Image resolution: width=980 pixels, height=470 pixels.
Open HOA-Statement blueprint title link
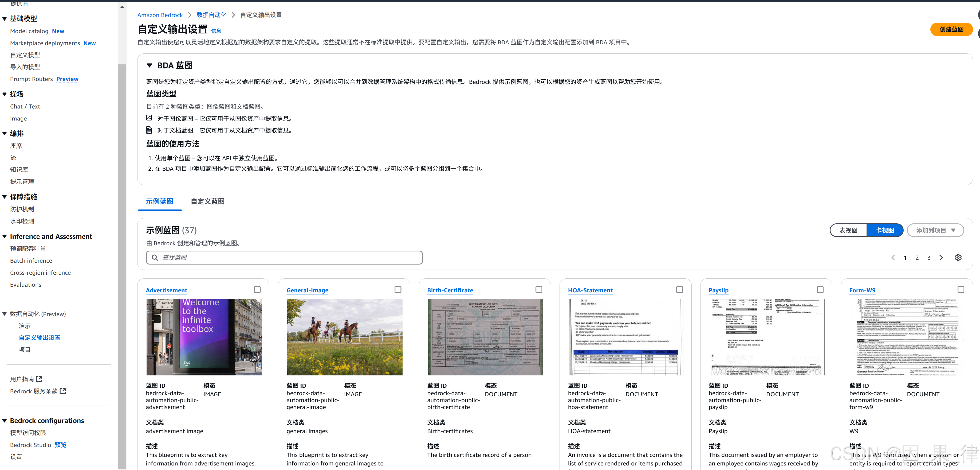(x=590, y=290)
